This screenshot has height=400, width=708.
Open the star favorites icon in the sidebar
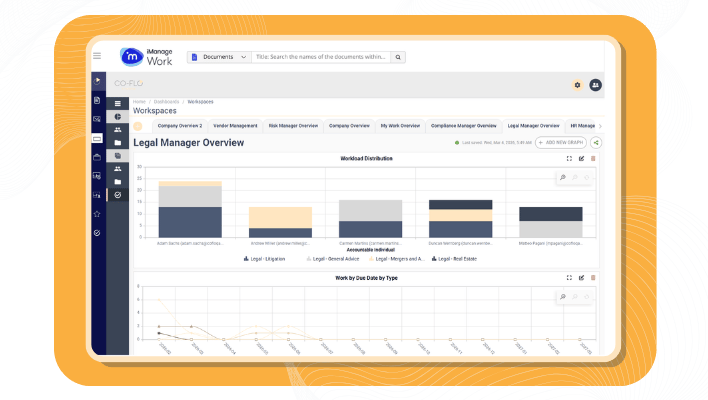(x=97, y=214)
